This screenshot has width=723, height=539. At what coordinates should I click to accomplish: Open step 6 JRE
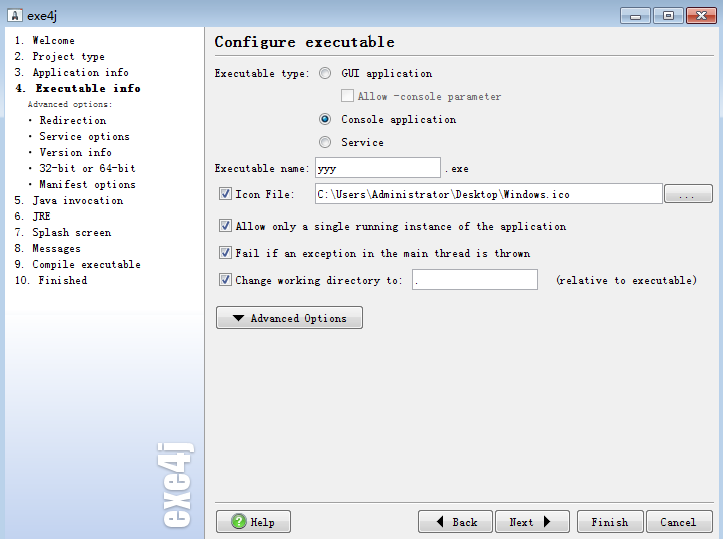(x=32, y=216)
